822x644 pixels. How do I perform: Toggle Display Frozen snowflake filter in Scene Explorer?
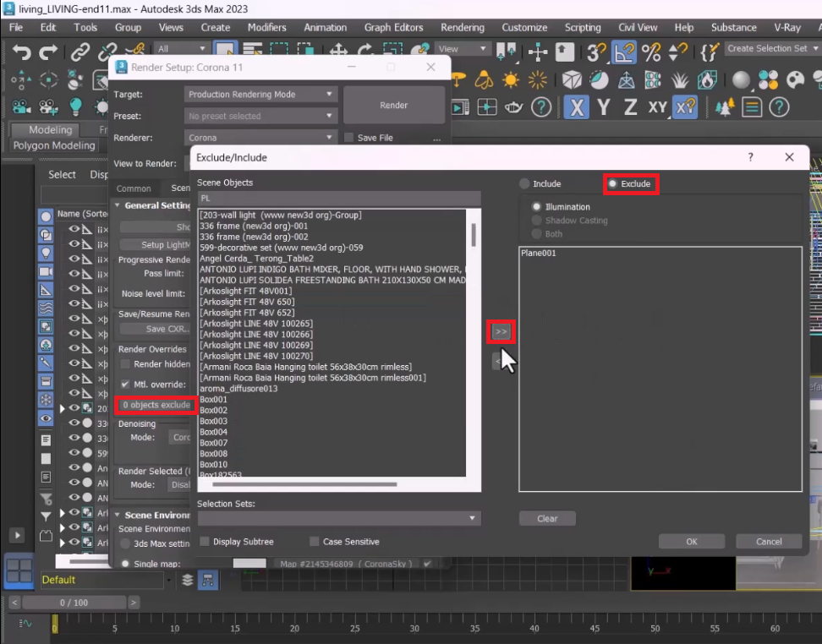click(47, 400)
